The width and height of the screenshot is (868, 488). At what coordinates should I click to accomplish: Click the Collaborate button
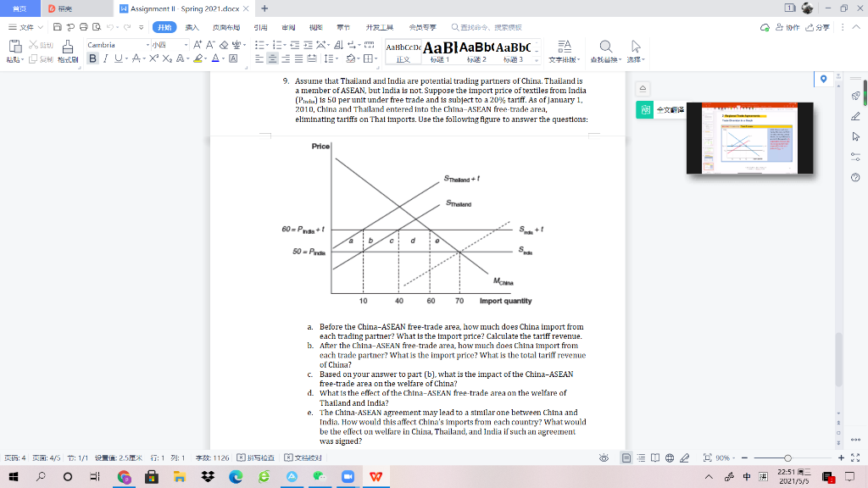click(787, 27)
